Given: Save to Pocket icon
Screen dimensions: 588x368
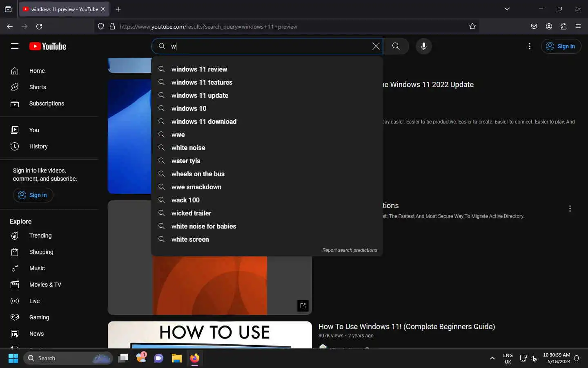Looking at the screenshot, I should pos(534,27).
